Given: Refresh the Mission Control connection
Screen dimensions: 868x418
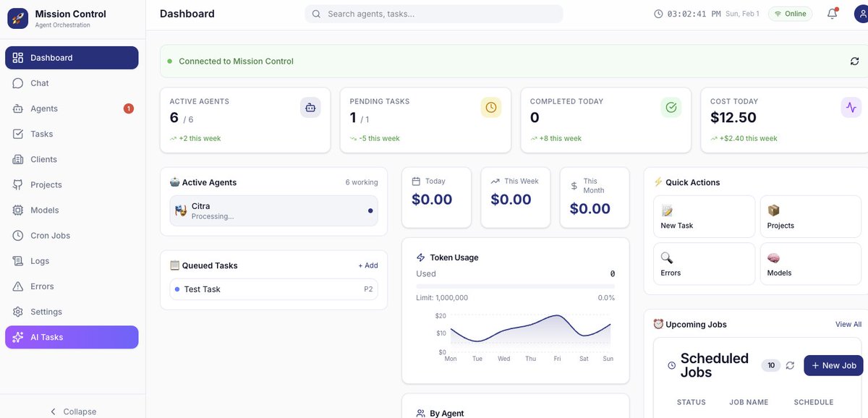Looking at the screenshot, I should pos(854,61).
